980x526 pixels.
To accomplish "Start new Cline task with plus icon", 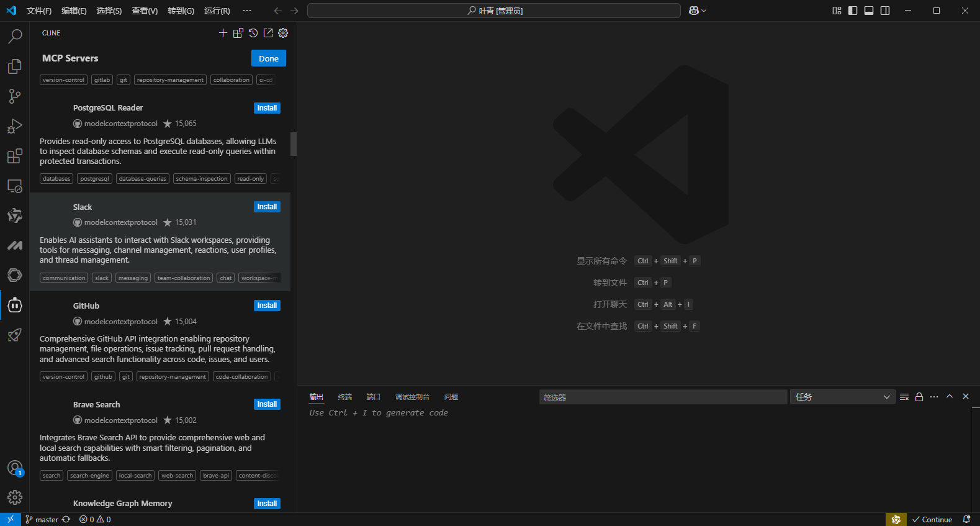I will click(x=223, y=33).
